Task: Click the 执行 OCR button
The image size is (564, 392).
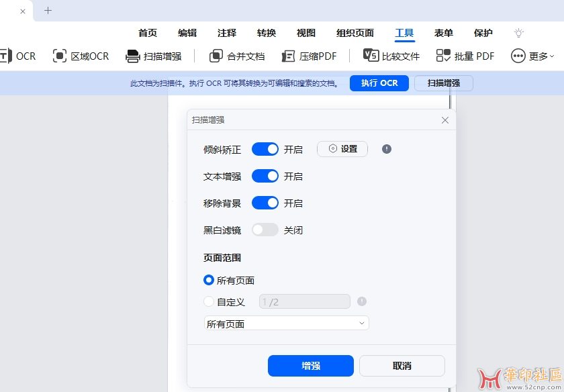Action: pos(379,83)
